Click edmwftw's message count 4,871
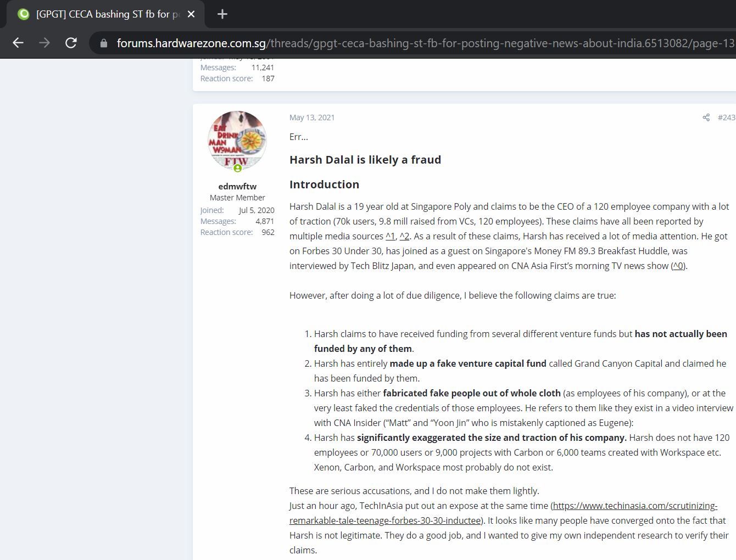Image resolution: width=736 pixels, height=560 pixels. pyautogui.click(x=265, y=221)
